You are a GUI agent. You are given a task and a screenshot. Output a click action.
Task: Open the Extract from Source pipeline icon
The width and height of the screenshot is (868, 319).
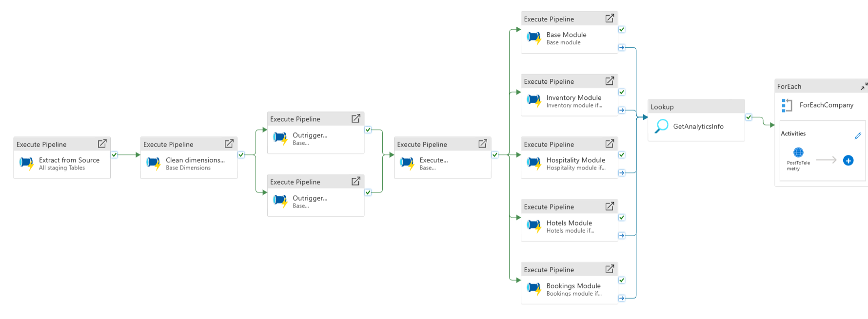(26, 163)
